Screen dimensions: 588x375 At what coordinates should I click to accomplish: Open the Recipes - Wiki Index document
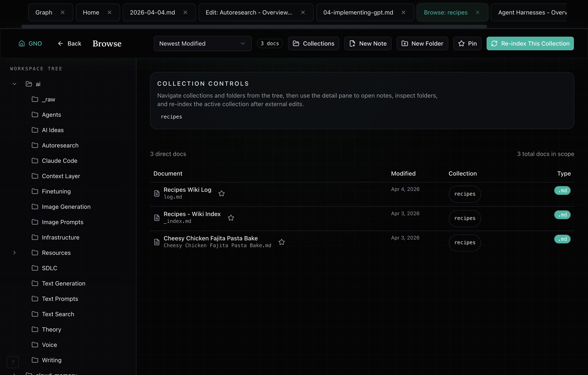(192, 214)
